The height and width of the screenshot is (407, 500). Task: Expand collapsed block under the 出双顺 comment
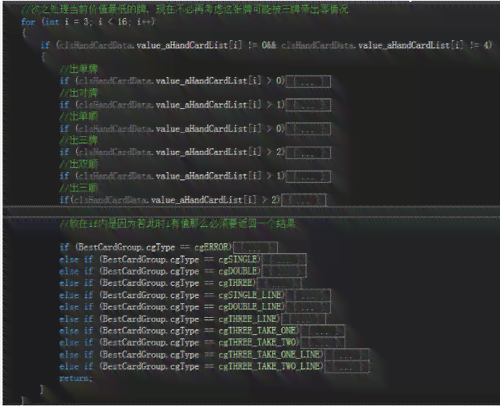(x=308, y=176)
